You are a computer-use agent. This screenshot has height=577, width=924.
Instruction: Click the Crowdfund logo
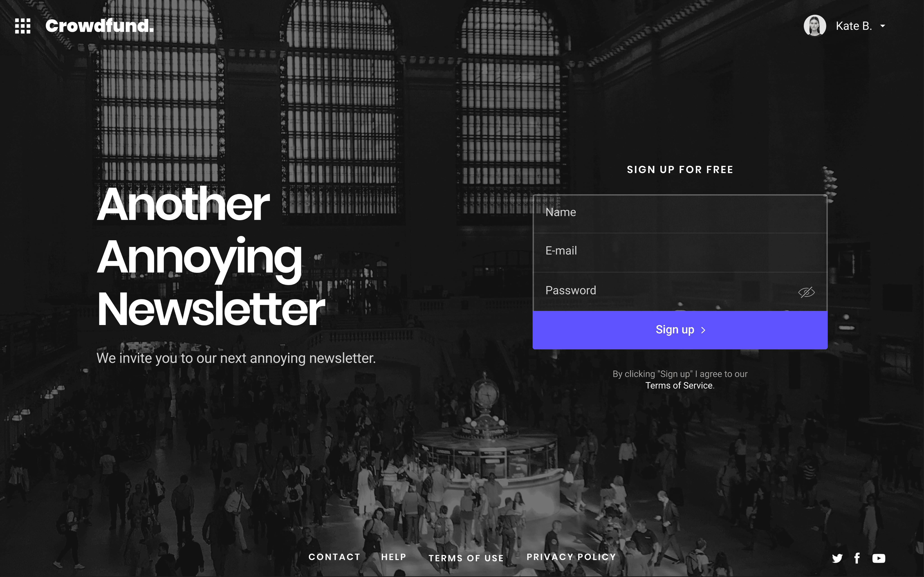(x=100, y=25)
